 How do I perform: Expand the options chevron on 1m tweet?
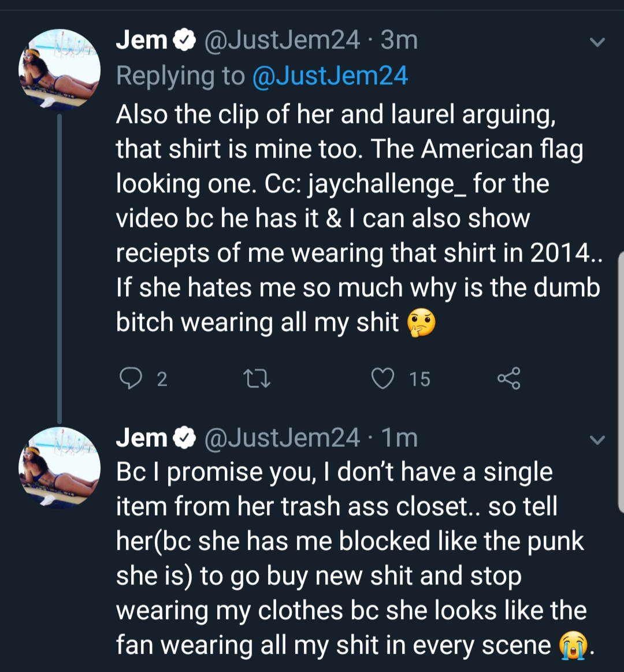(597, 439)
